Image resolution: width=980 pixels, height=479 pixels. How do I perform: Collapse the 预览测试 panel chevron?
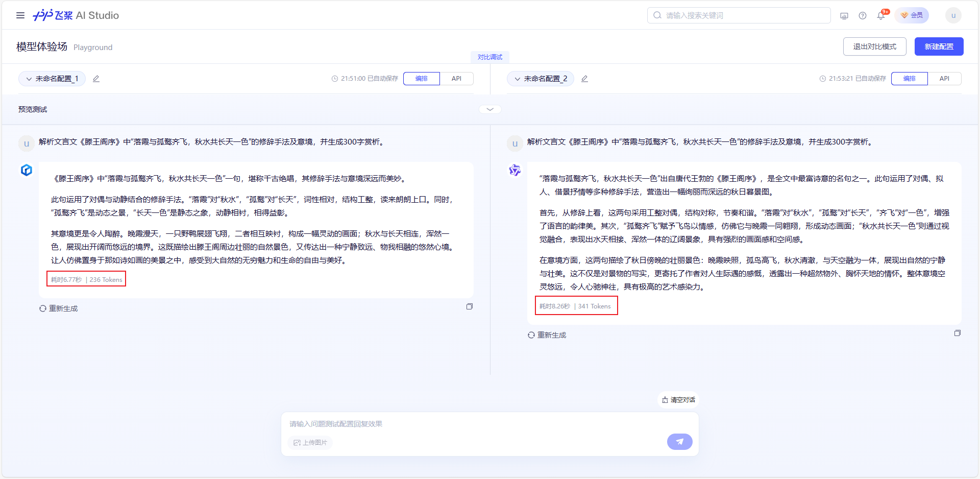[489, 109]
